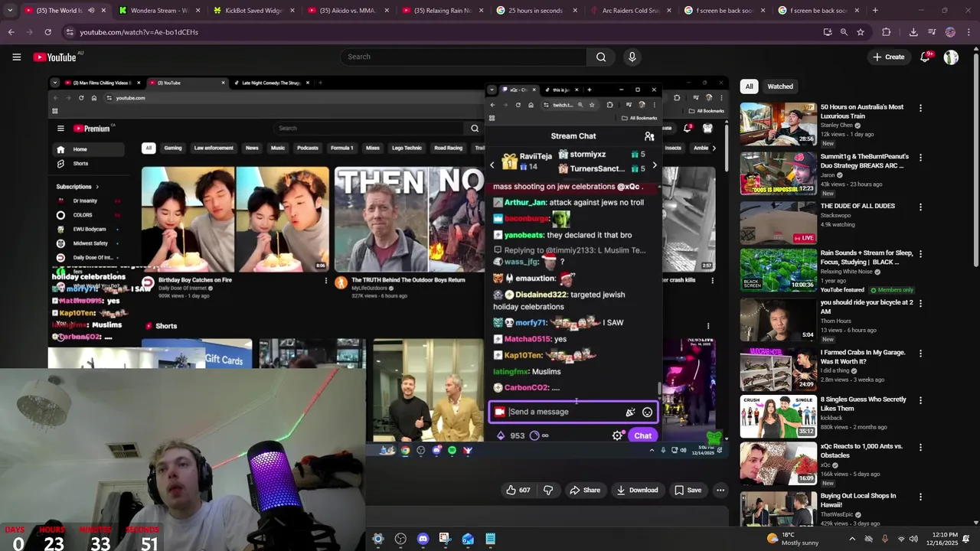980x551 pixels.
Task: Open options menu for 'THE DUDE OF ALL DUDES'
Action: click(x=920, y=207)
